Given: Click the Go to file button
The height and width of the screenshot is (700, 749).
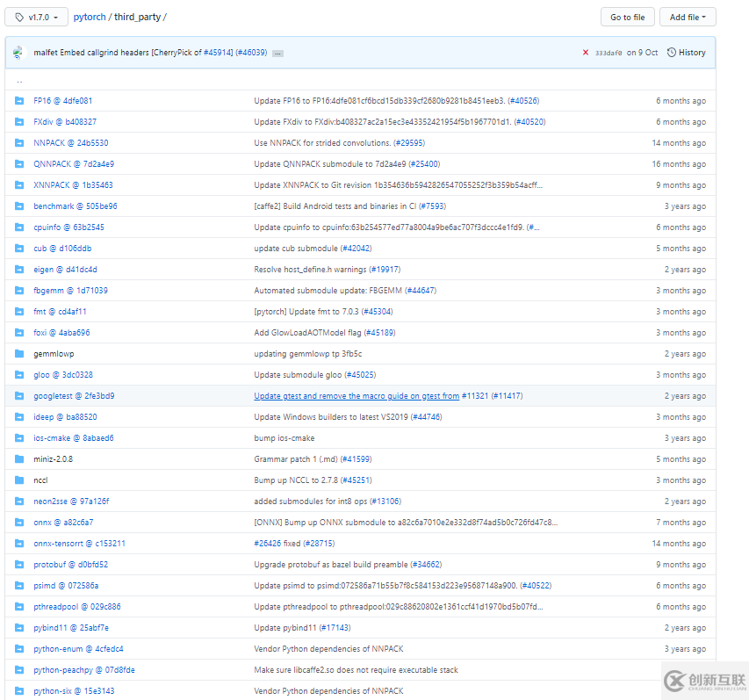Looking at the screenshot, I should pos(627,17).
